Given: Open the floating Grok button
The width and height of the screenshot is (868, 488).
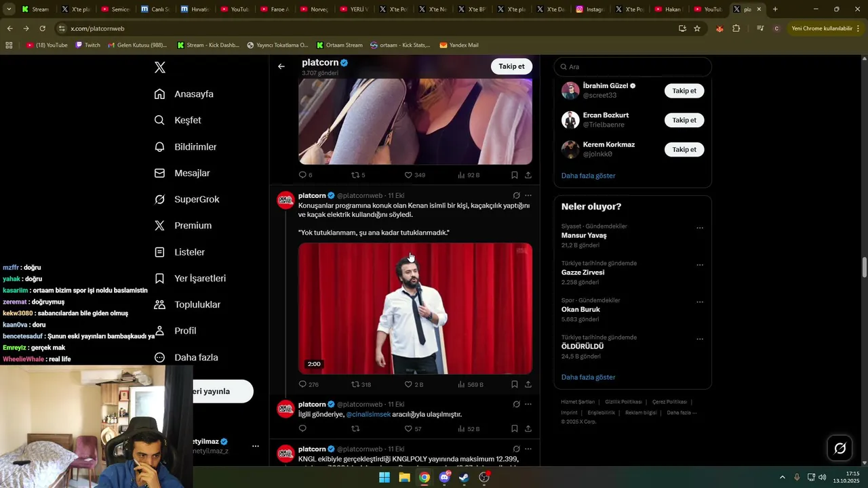Looking at the screenshot, I should 840,448.
